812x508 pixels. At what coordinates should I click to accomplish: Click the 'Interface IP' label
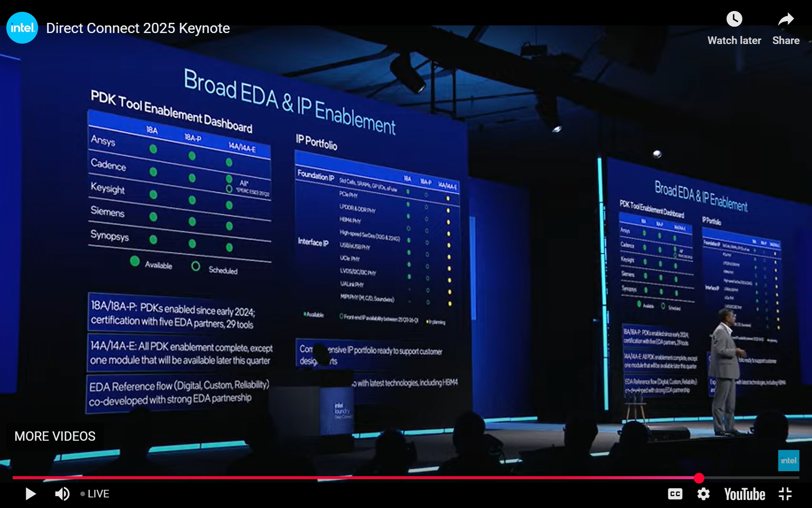(313, 242)
